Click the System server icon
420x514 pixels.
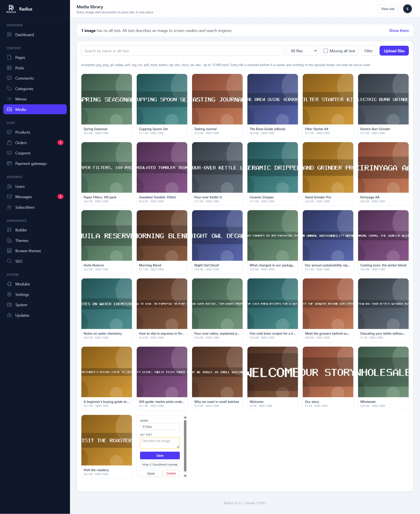tap(9, 305)
